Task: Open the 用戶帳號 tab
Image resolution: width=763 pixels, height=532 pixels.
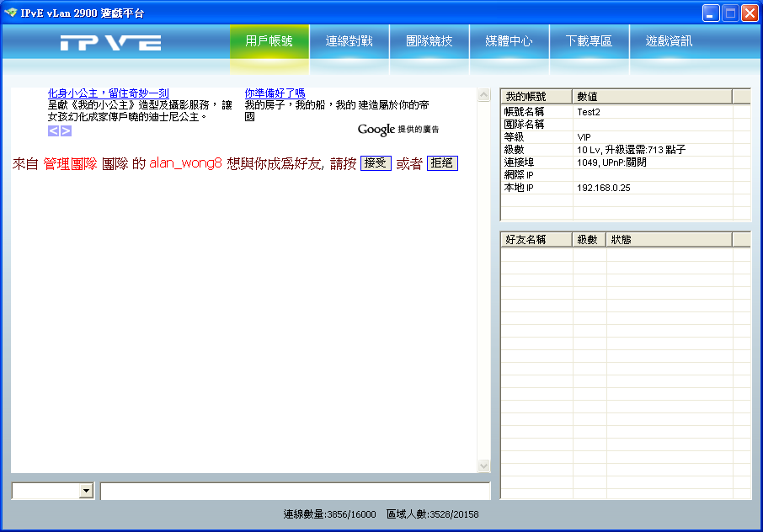Action: [x=269, y=42]
